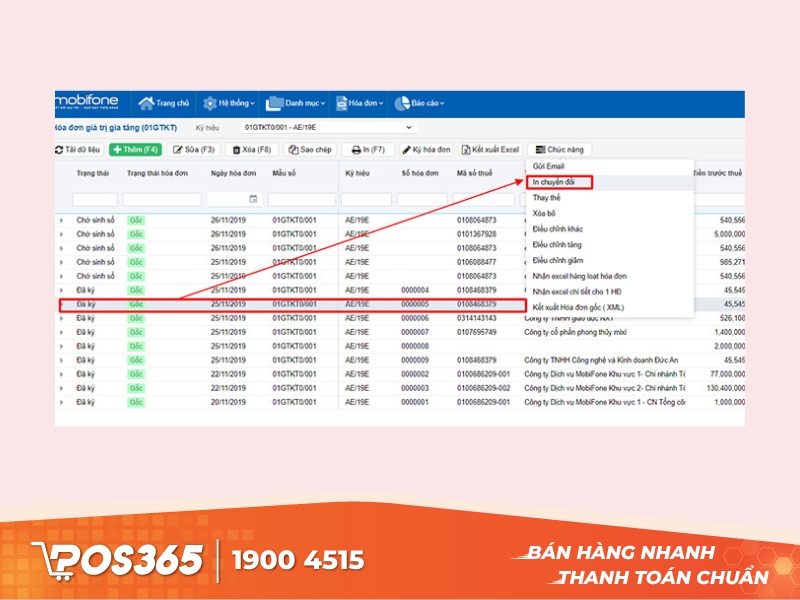Click the Xóa (F8) delete icon
The width and height of the screenshot is (800, 600).
tap(236, 150)
